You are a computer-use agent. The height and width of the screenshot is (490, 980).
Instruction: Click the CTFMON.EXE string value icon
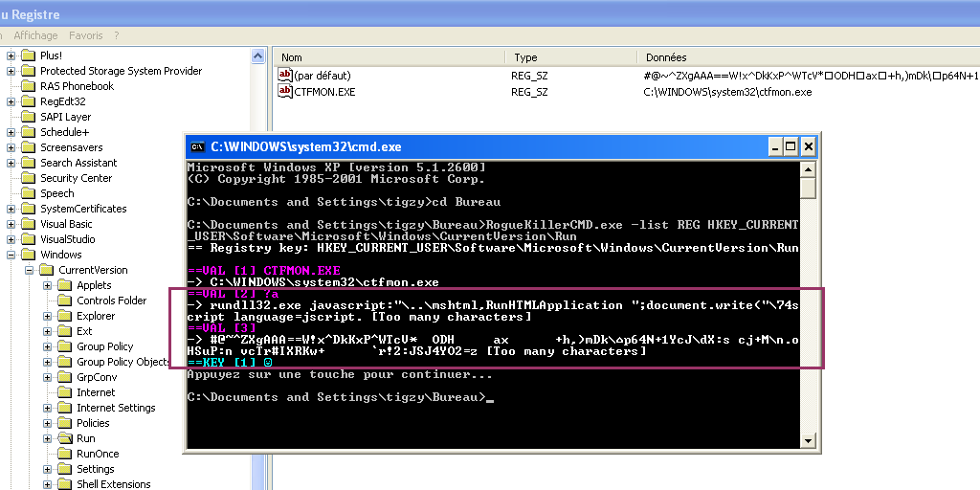click(x=285, y=92)
